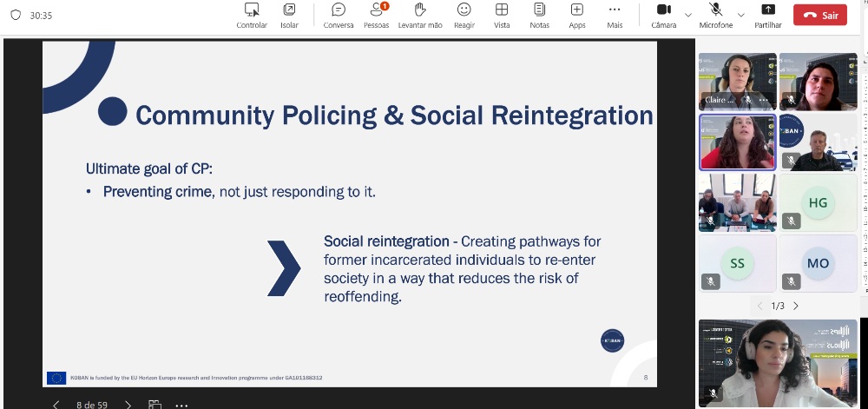Open slide viewer more options ellipsis
Image resolution: width=868 pixels, height=409 pixels.
[x=181, y=406]
